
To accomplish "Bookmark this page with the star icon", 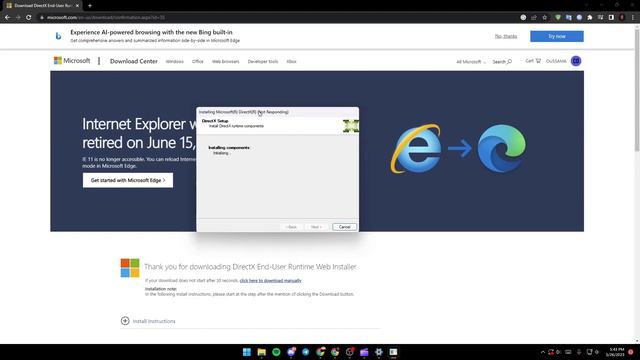I will (x=544, y=18).
